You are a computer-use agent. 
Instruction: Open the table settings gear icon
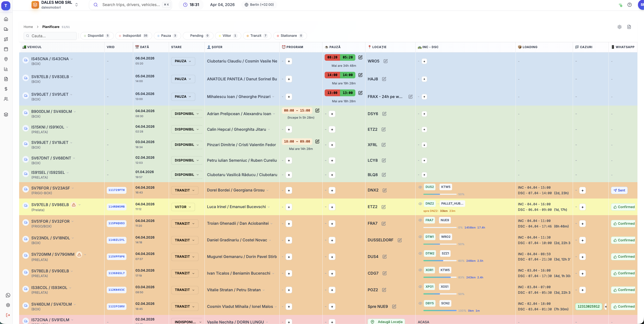[x=619, y=27]
